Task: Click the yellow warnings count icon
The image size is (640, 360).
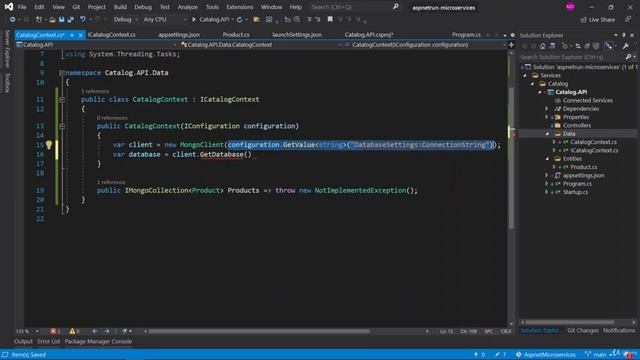Action: [72, 331]
